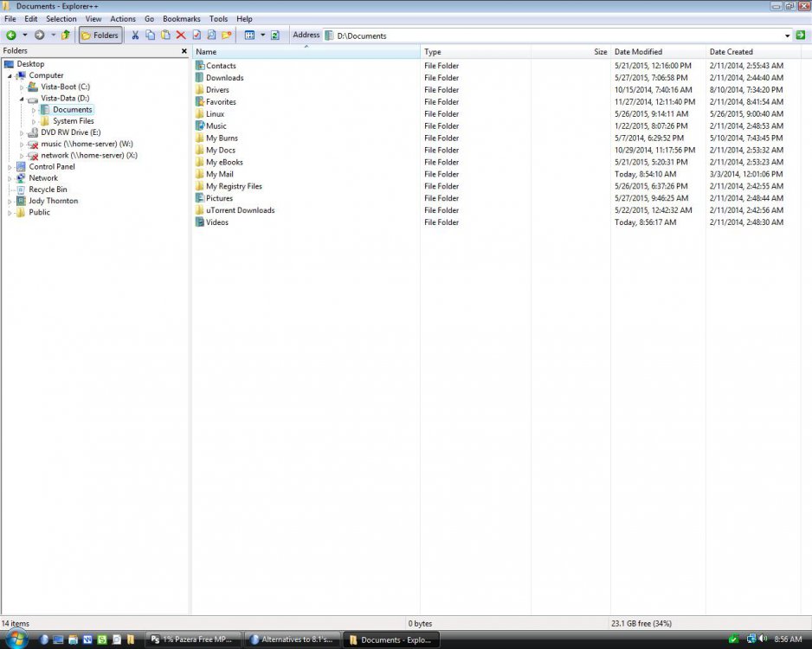Sort by the Date Modified column header

[638, 52]
